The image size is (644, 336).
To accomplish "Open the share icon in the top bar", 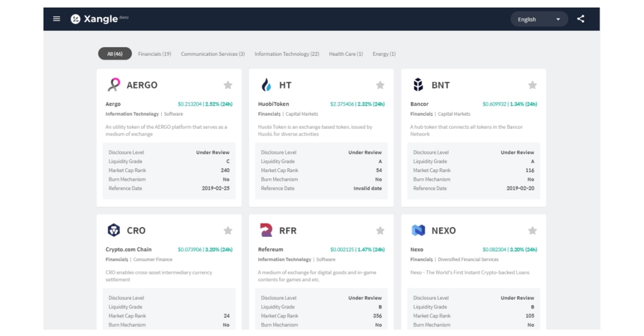I will (581, 18).
